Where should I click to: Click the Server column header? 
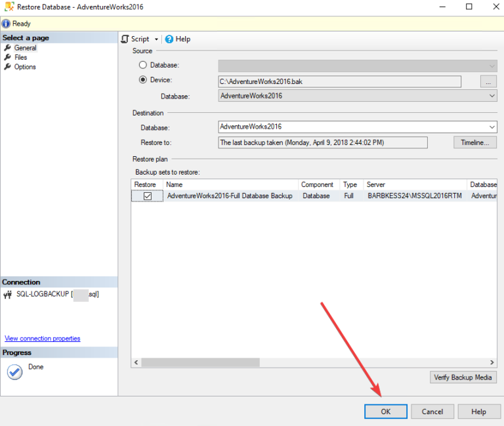tap(415, 184)
